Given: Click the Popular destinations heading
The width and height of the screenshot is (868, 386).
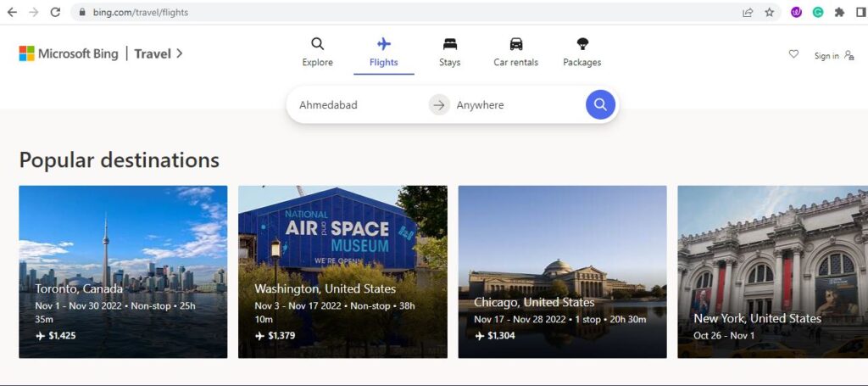Looking at the screenshot, I should tap(119, 160).
